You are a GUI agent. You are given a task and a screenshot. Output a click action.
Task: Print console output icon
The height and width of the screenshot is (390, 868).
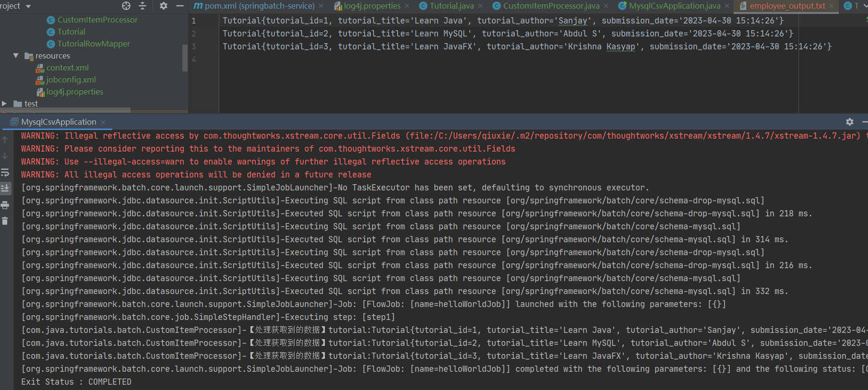click(x=5, y=205)
